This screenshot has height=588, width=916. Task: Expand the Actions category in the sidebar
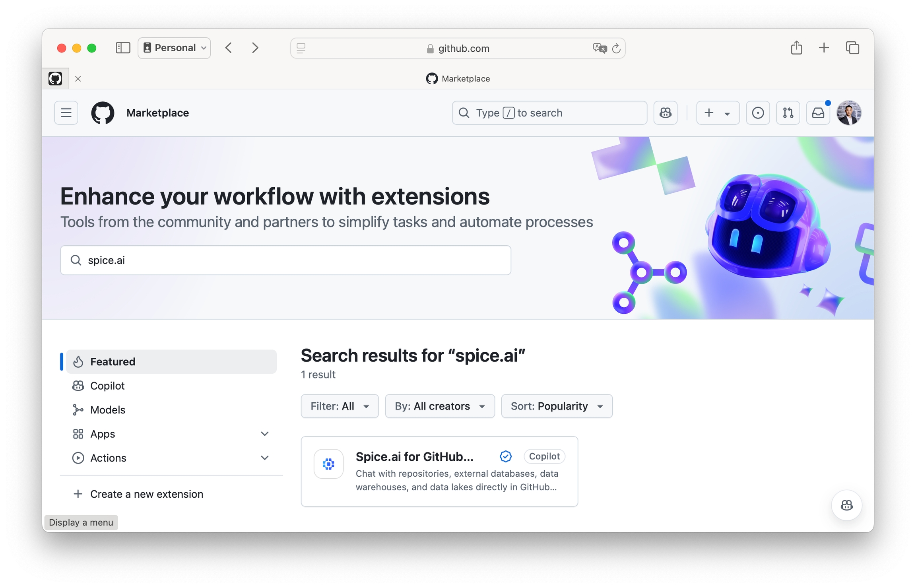265,458
